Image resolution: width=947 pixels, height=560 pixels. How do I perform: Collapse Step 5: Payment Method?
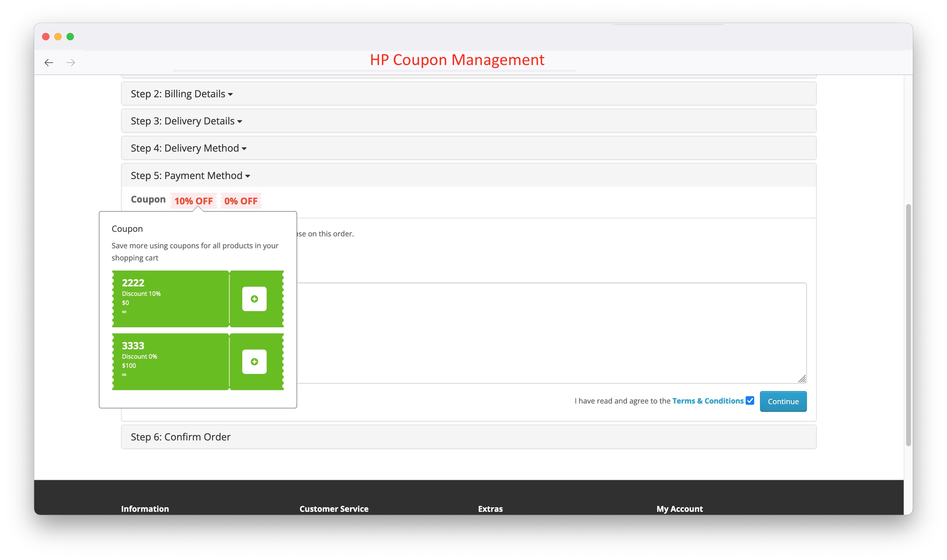(x=190, y=175)
